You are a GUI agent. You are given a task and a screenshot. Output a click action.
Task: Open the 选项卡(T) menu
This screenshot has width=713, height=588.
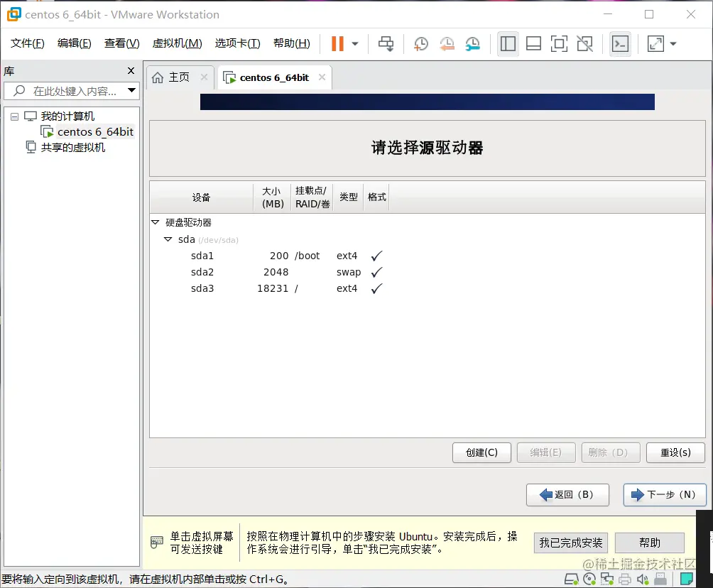click(237, 43)
